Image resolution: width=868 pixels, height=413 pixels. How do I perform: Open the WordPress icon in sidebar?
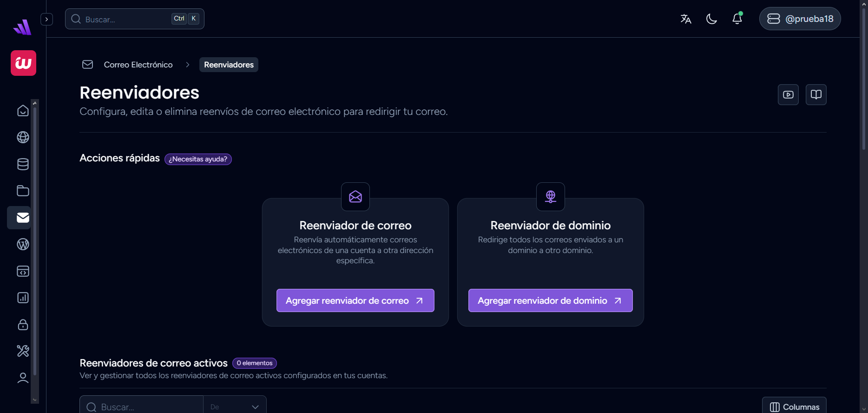click(x=23, y=244)
